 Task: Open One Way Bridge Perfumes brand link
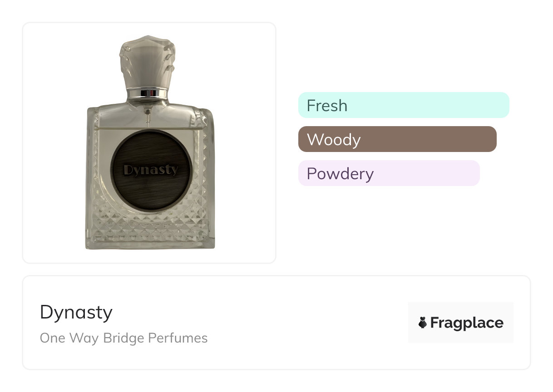point(123,338)
